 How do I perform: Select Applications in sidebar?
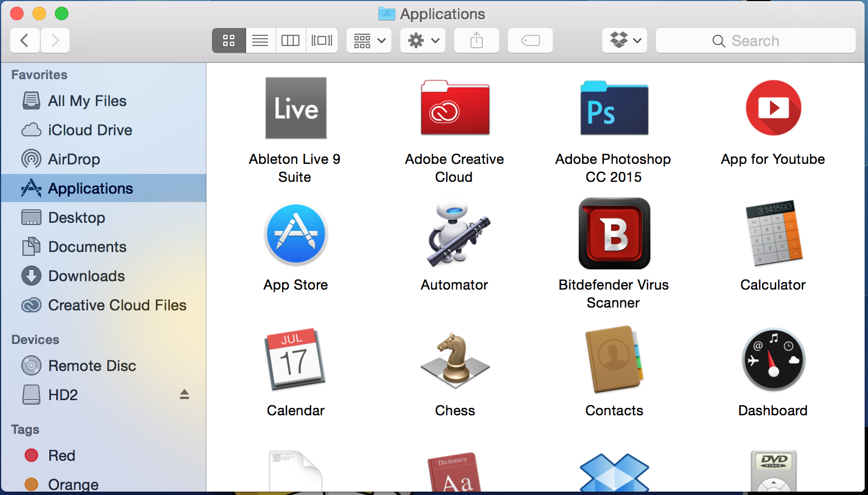coord(104,188)
